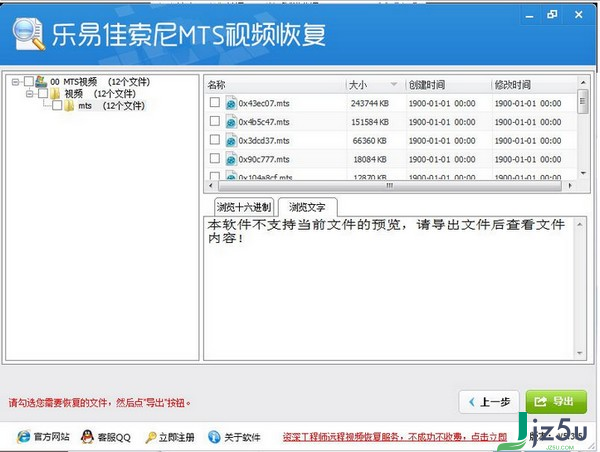Click the green 导出 export button
The height and width of the screenshot is (452, 600).
pos(556,401)
